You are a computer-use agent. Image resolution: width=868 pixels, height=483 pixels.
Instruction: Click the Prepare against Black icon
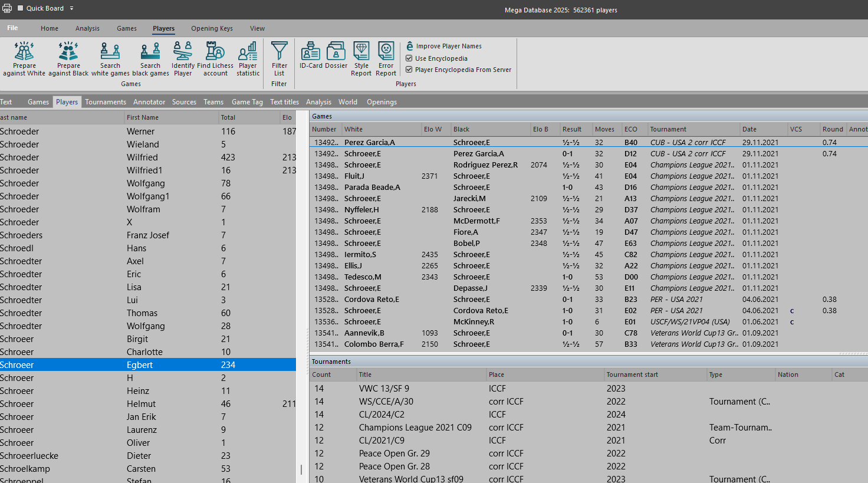[68, 58]
